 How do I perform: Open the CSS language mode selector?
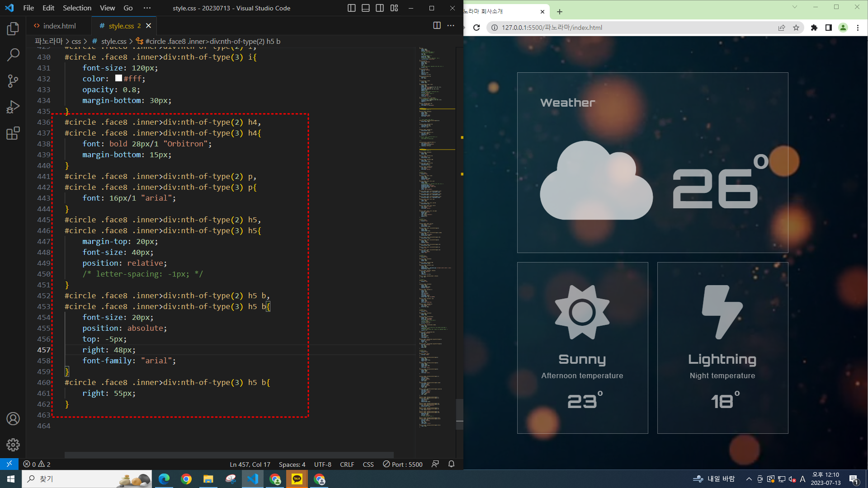tap(368, 465)
